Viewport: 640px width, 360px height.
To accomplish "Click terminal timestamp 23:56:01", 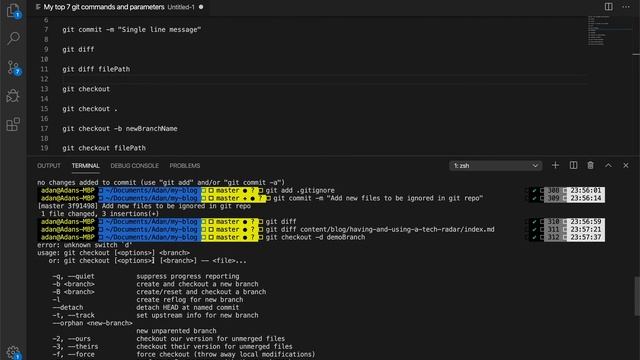I will point(586,191).
